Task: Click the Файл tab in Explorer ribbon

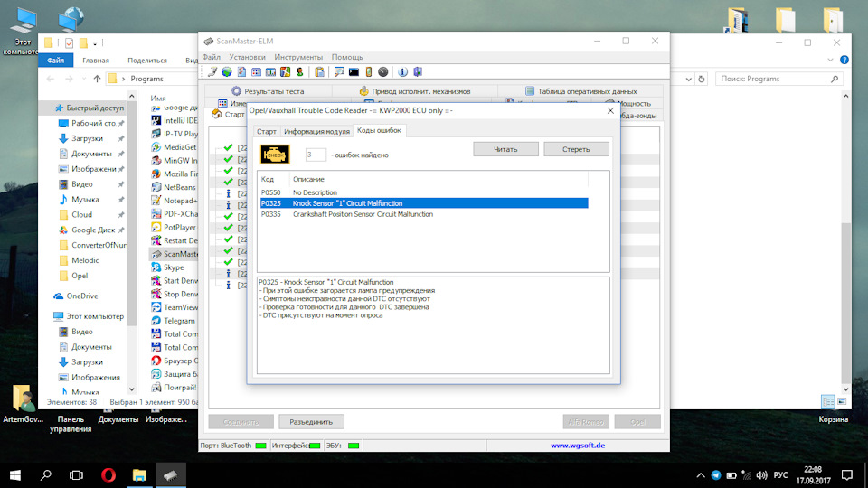Action: pyautogui.click(x=55, y=61)
